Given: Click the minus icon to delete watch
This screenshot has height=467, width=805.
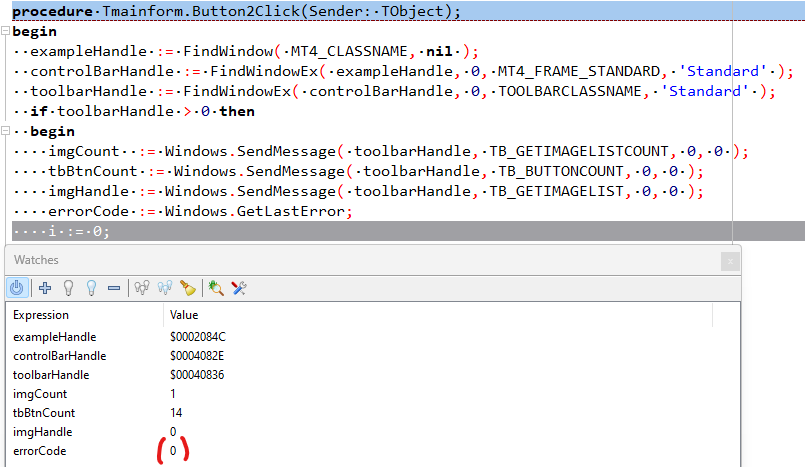Looking at the screenshot, I should pos(114,288).
